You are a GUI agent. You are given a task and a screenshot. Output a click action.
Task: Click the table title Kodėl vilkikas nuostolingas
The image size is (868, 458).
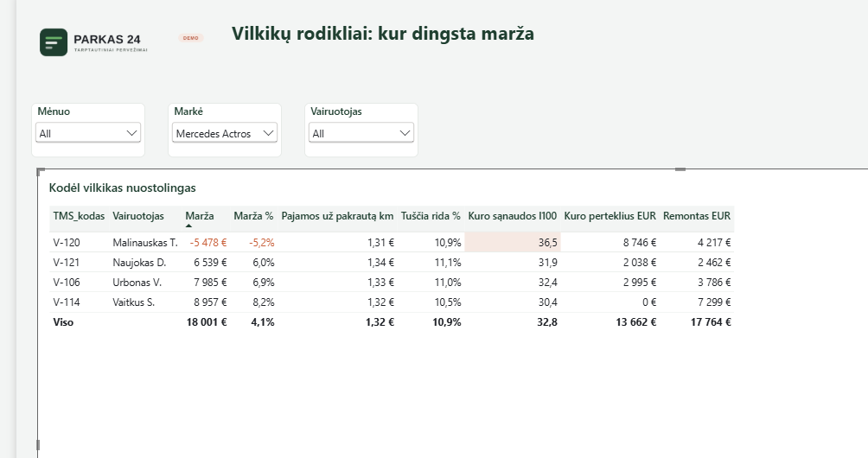click(123, 188)
